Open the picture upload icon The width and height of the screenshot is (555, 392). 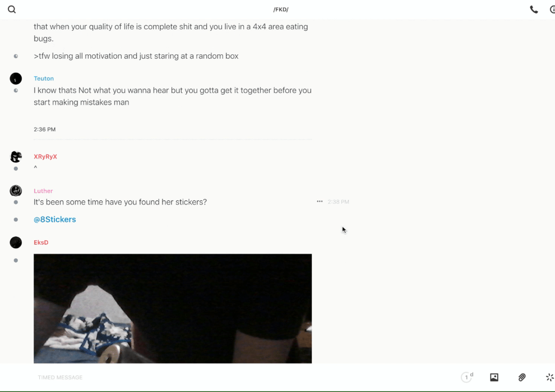pos(494,377)
